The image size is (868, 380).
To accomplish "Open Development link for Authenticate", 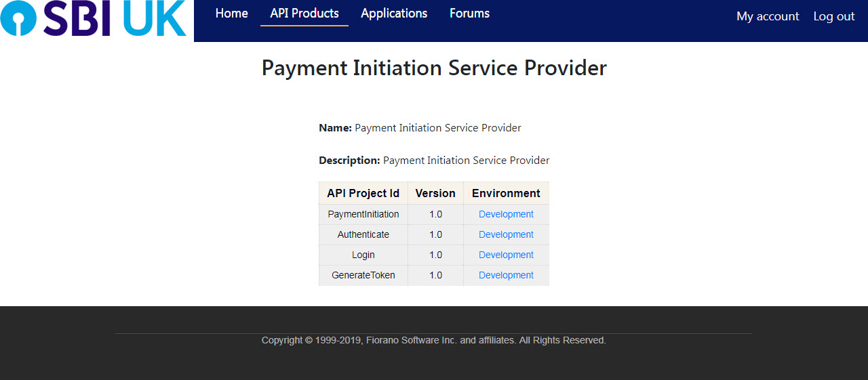I will 506,234.
